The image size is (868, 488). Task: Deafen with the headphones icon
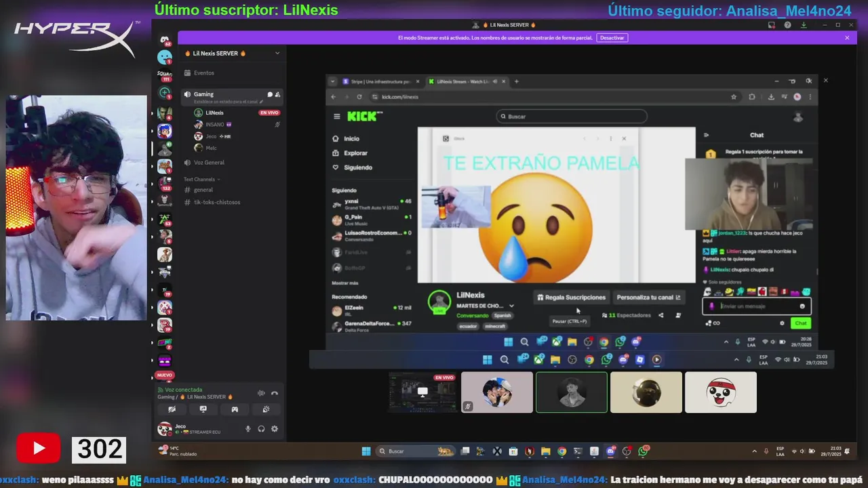point(261,429)
